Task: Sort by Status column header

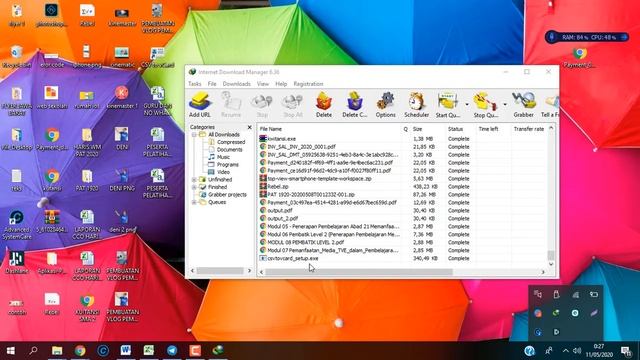Action: (460, 129)
